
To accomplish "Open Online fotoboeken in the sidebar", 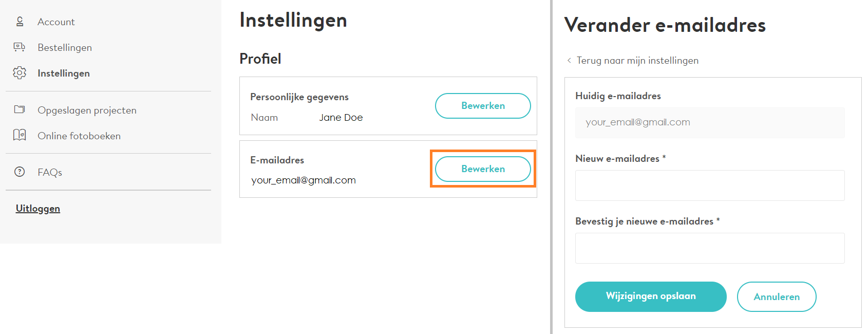I will coord(79,136).
